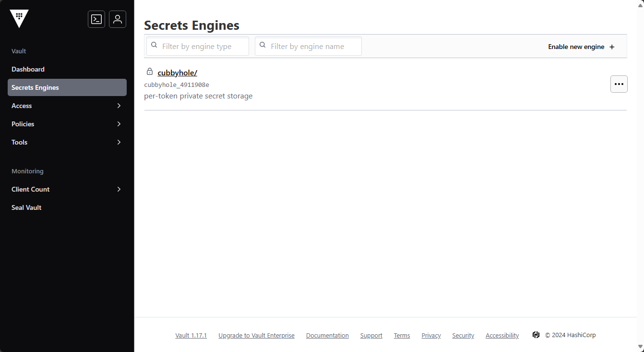The height and width of the screenshot is (352, 644).
Task: Open the user profile menu icon
Action: (118, 19)
